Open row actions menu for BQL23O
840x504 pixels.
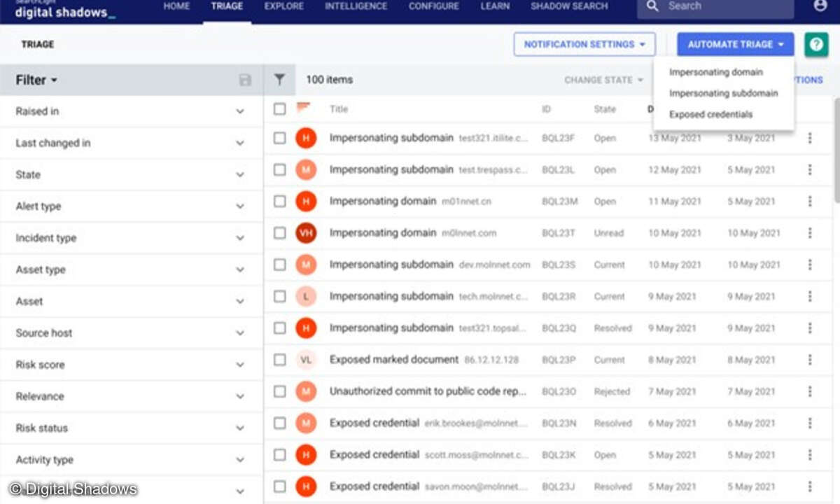[810, 391]
